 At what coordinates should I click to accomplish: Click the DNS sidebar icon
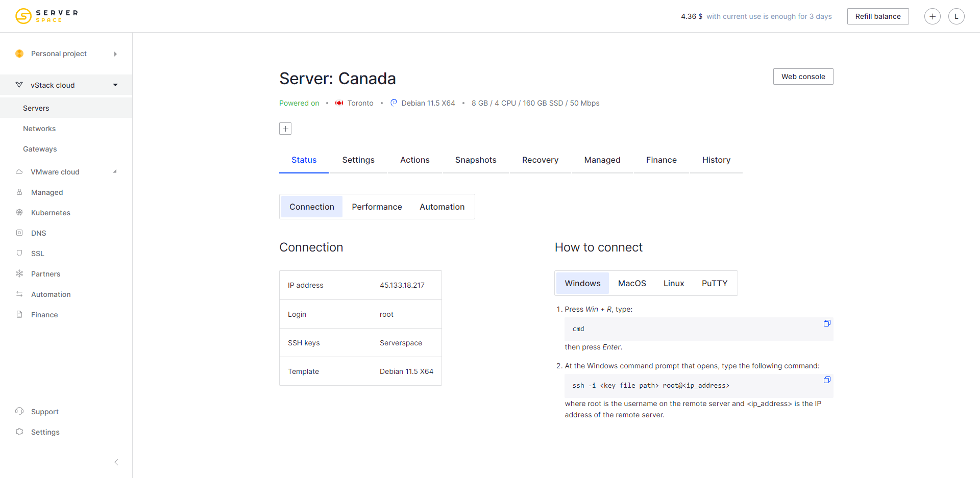(19, 233)
